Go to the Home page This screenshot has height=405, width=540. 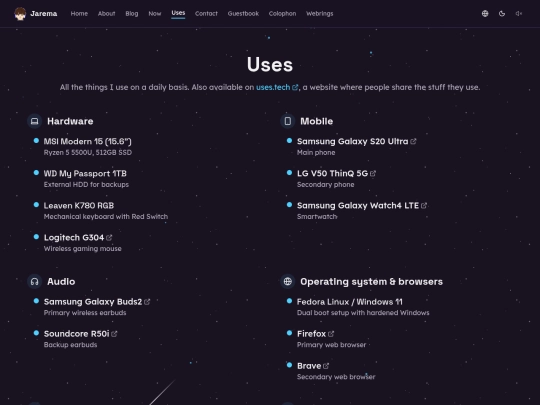79,14
